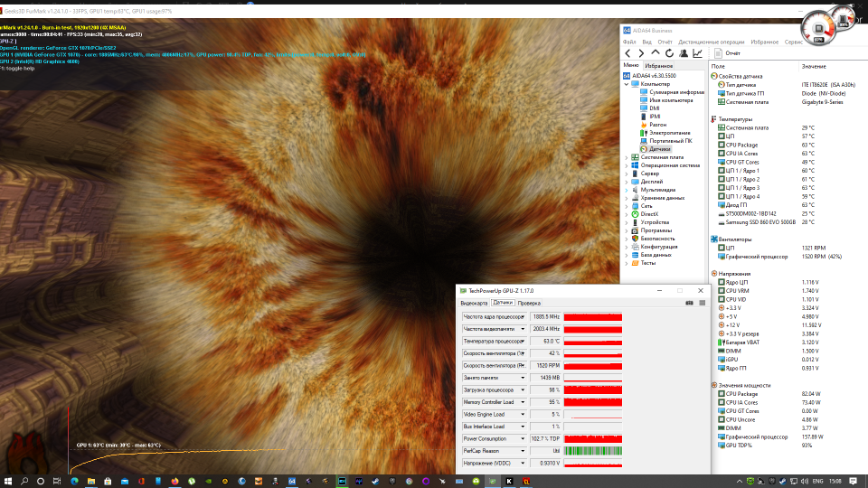Select the Разгон tree item

653,125
